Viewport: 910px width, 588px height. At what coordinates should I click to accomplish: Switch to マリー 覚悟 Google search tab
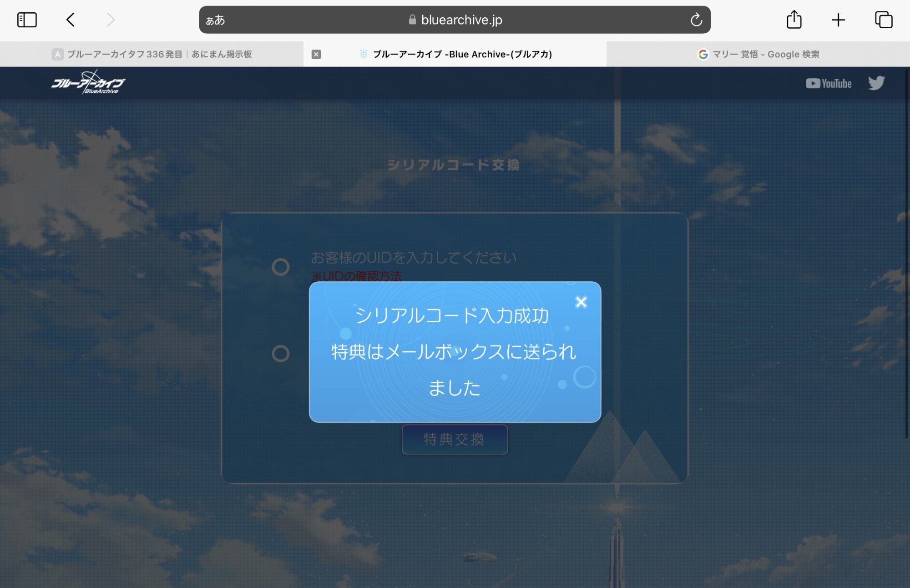point(758,54)
